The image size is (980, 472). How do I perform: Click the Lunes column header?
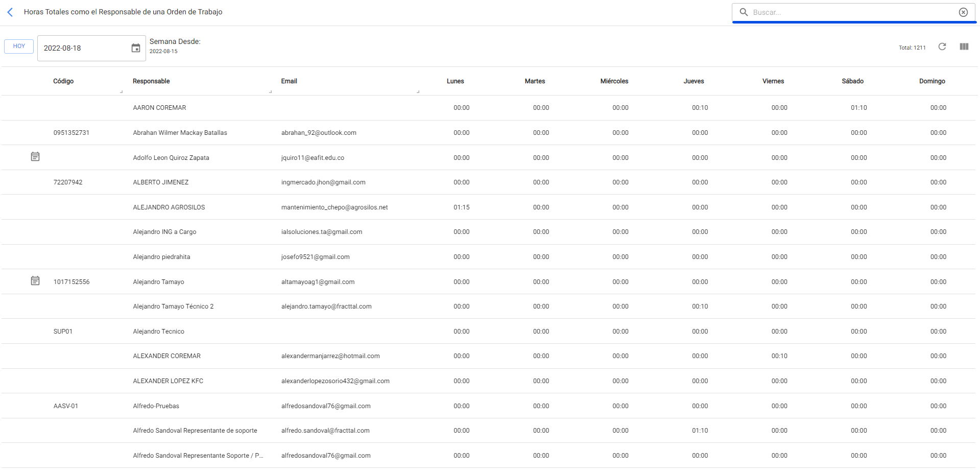[x=455, y=81]
